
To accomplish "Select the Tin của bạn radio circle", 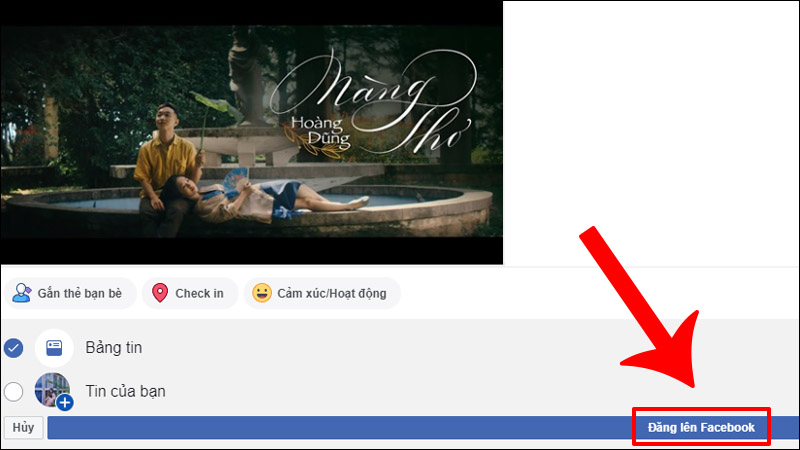I will pyautogui.click(x=13, y=392).
